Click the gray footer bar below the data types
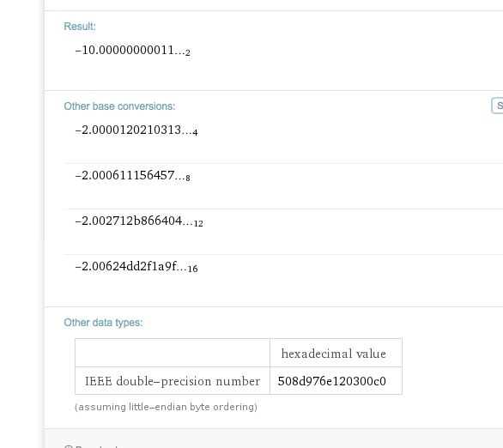Screen dimensions: 503x448 274,439
